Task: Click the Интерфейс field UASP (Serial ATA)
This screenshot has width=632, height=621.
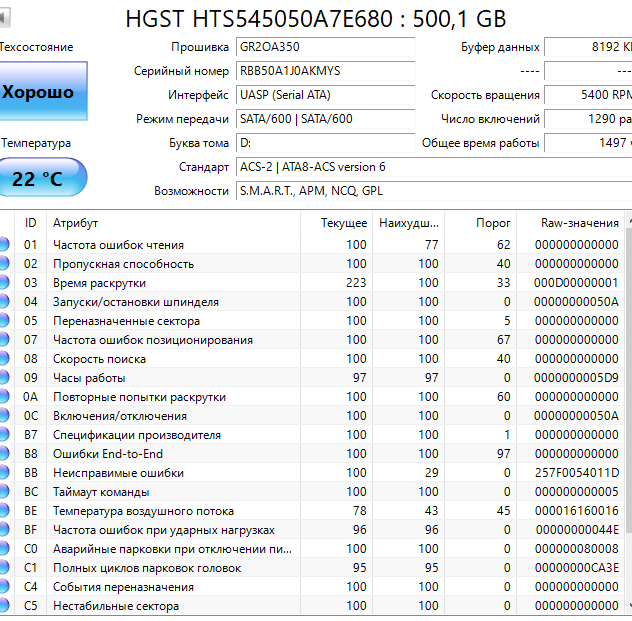Action: click(325, 95)
